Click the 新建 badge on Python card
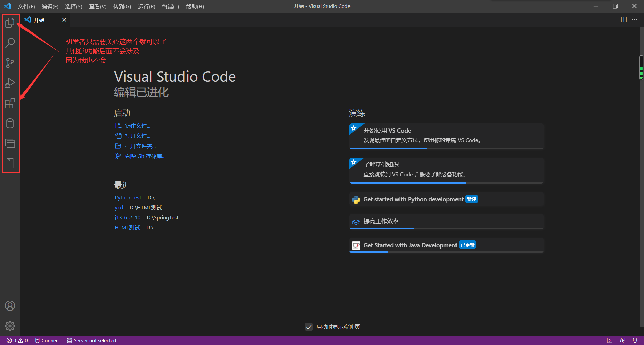The width and height of the screenshot is (644, 345). 471,199
